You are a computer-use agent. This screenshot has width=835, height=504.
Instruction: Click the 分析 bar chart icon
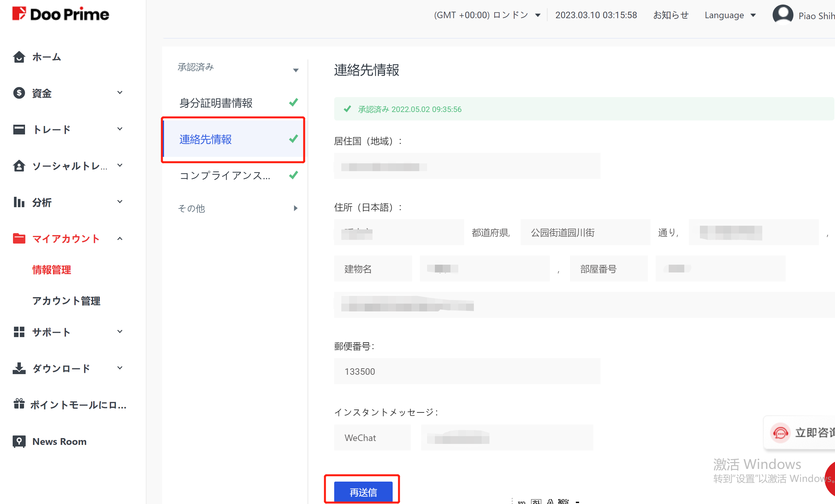pos(19,202)
